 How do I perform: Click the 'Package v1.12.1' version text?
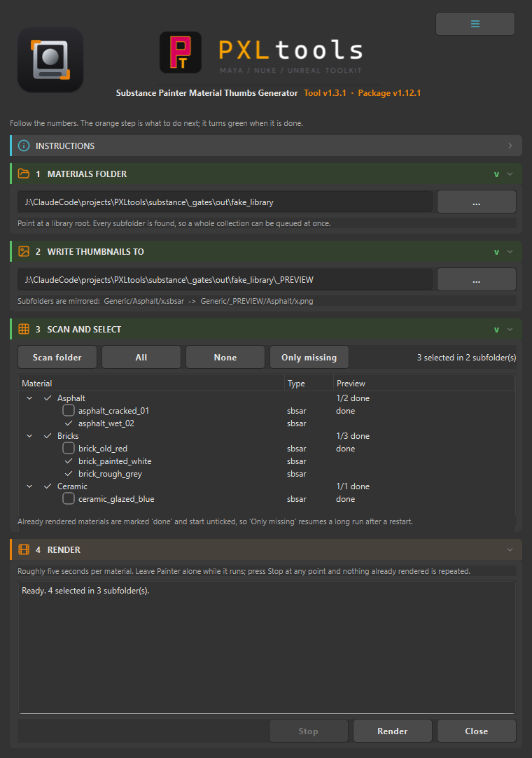[389, 93]
